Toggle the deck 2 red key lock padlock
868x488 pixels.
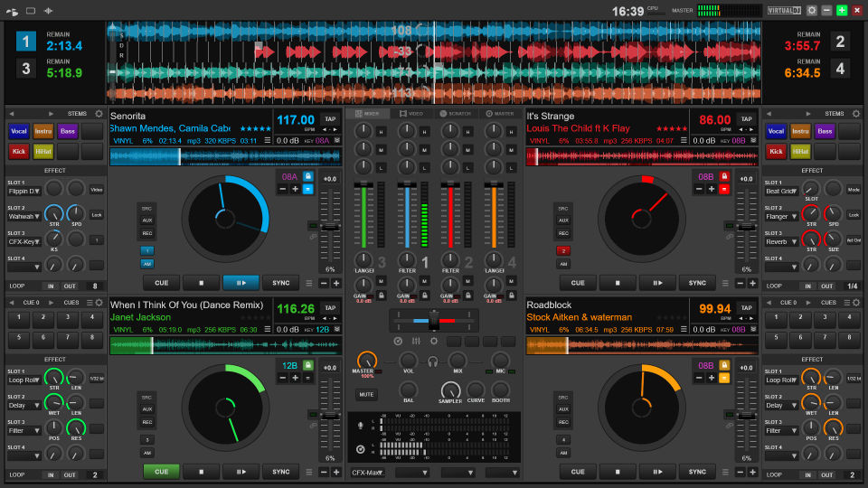pos(724,176)
